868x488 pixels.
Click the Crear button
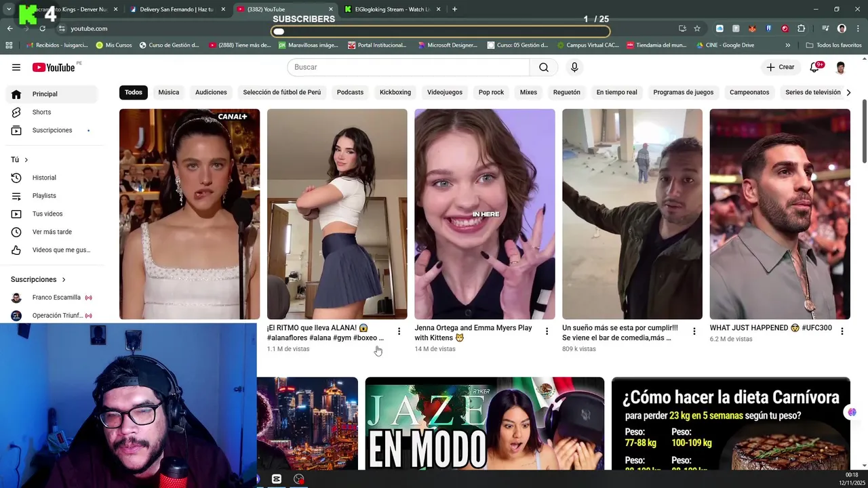click(x=781, y=67)
